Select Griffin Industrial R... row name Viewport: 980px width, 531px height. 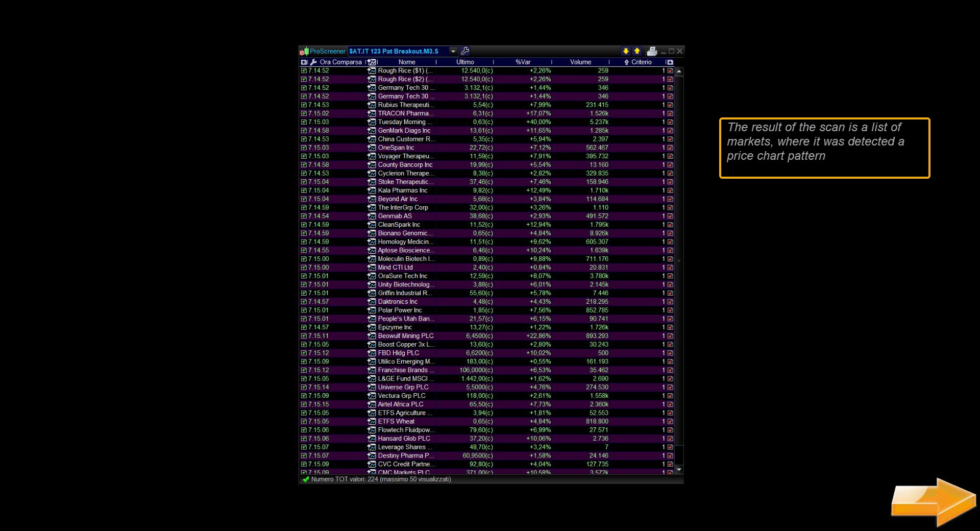tap(406, 293)
